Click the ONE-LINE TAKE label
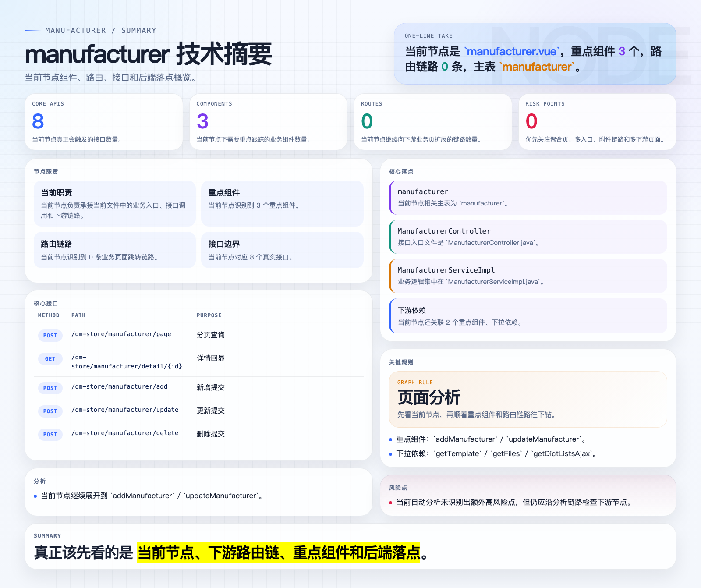The height and width of the screenshot is (588, 701). [428, 36]
